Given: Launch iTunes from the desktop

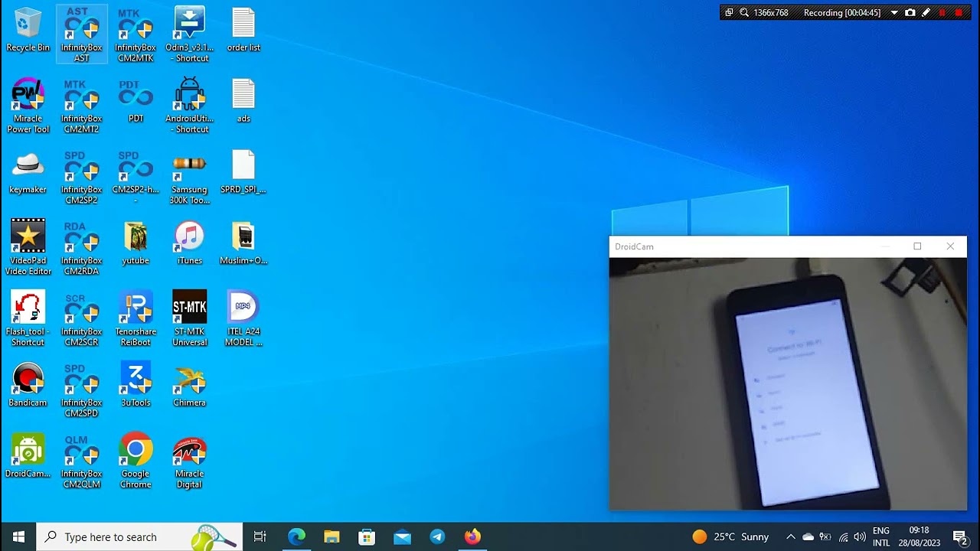Looking at the screenshot, I should coord(189,243).
